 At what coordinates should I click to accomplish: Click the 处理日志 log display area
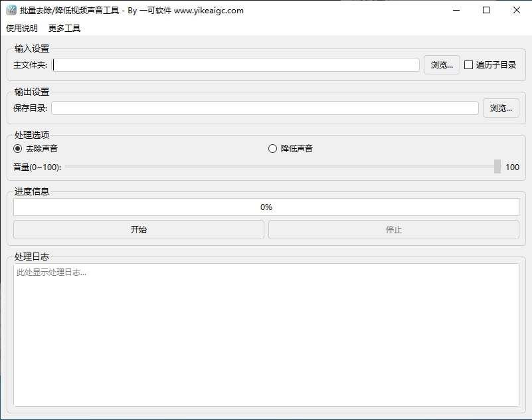point(266,332)
